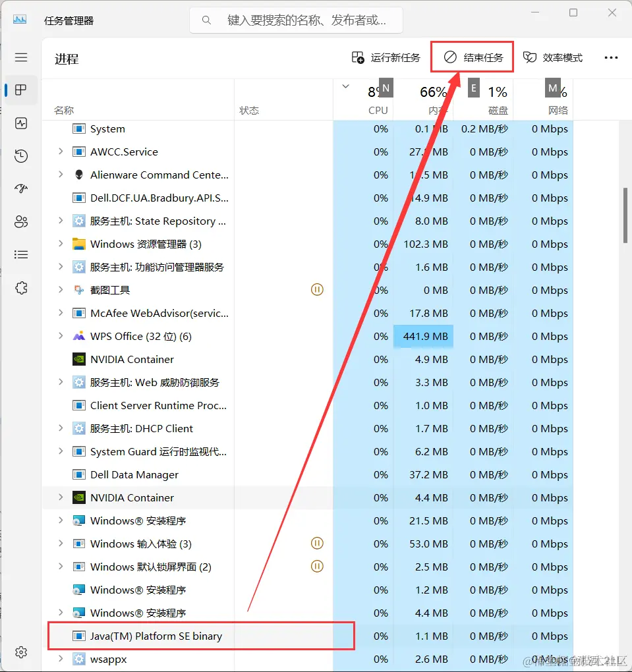Open the Users page in sidebar
The height and width of the screenshot is (672, 632).
(x=21, y=221)
